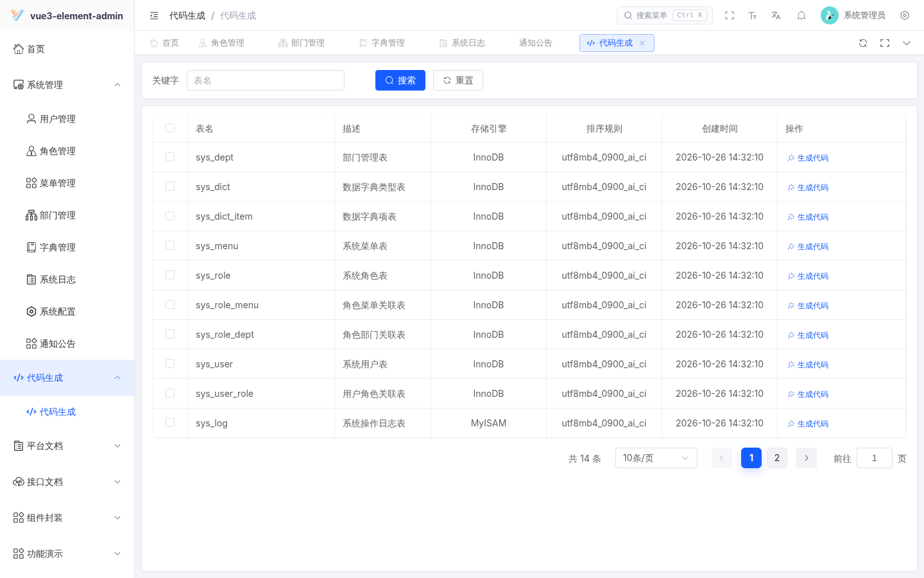Open 菜单管理 in sidebar
This screenshot has width=924, height=578.
pyautogui.click(x=67, y=183)
